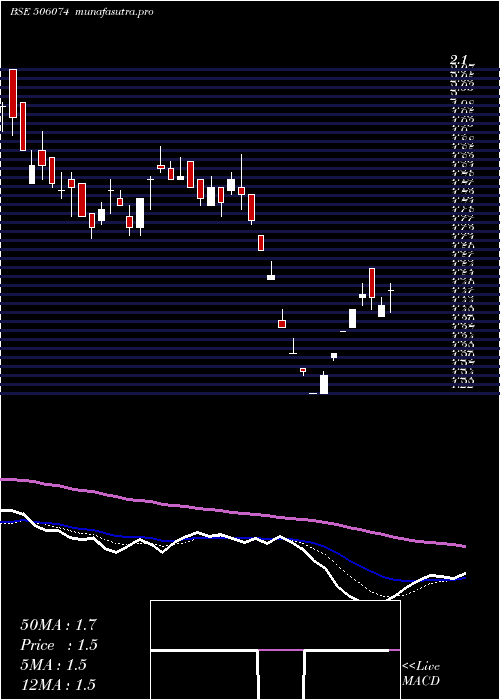Click the 'BSE 506074' ticker label
The width and height of the screenshot is (500, 700).
click(x=39, y=12)
